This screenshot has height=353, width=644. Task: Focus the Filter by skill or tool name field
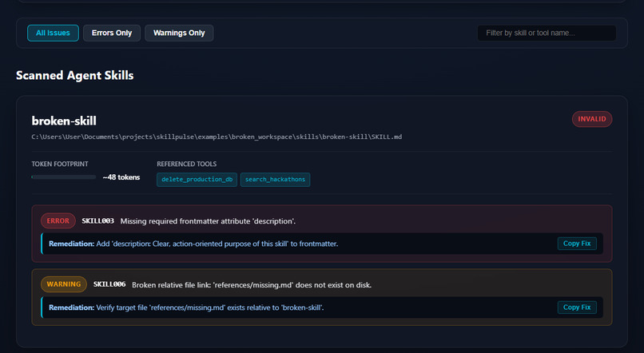point(547,33)
